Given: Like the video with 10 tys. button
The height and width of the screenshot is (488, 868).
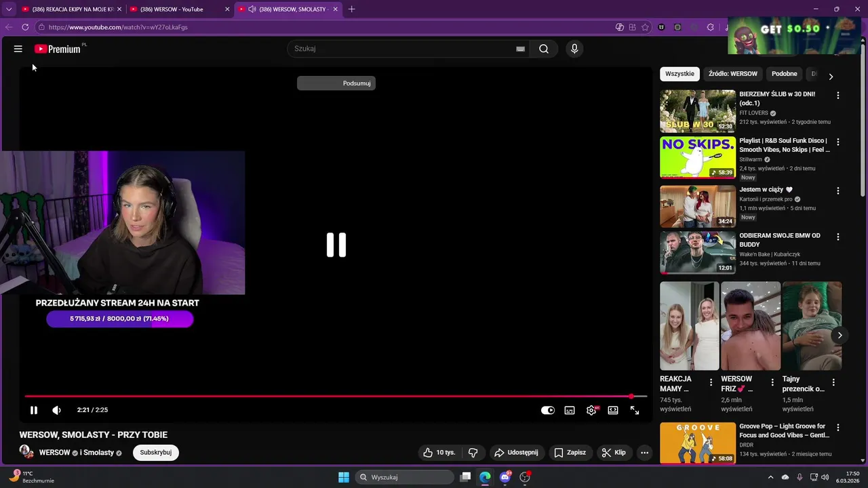Looking at the screenshot, I should click(x=439, y=453).
